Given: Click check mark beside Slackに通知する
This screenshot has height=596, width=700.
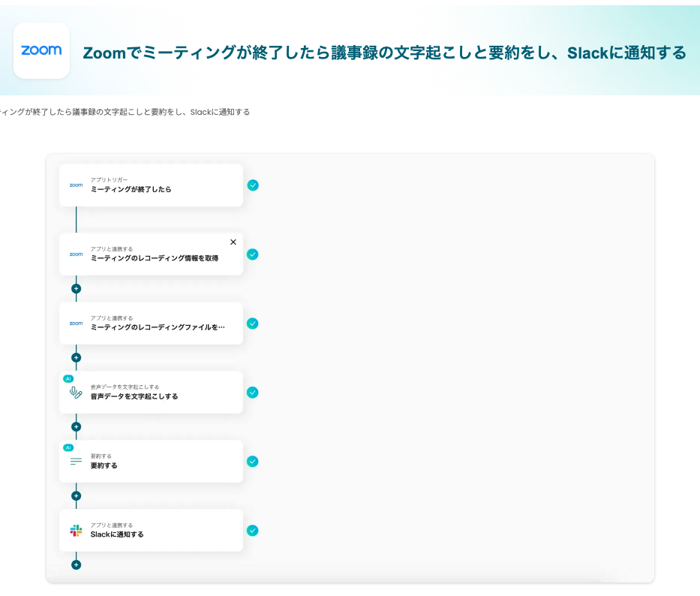Looking at the screenshot, I should [x=253, y=531].
